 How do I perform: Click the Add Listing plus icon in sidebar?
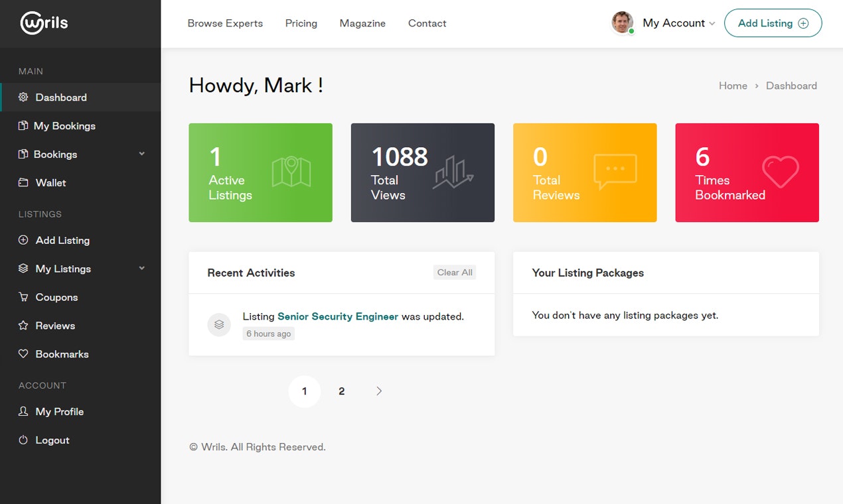click(22, 240)
